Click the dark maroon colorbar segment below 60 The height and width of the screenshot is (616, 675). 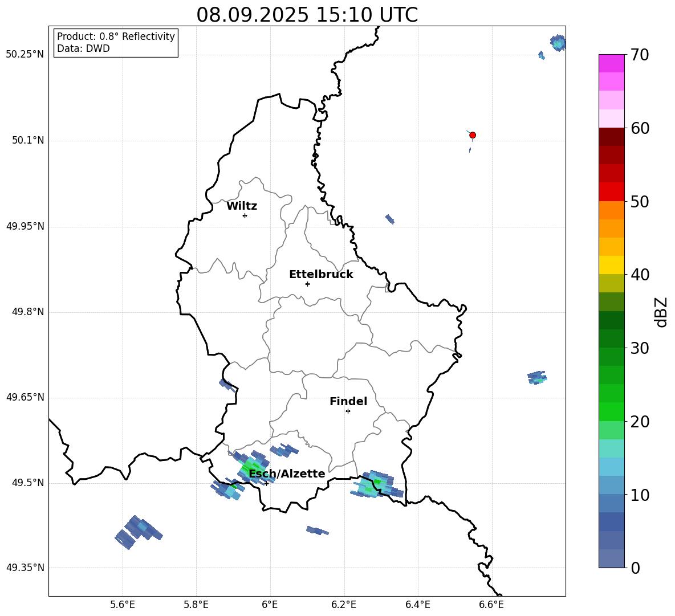pyautogui.click(x=612, y=137)
